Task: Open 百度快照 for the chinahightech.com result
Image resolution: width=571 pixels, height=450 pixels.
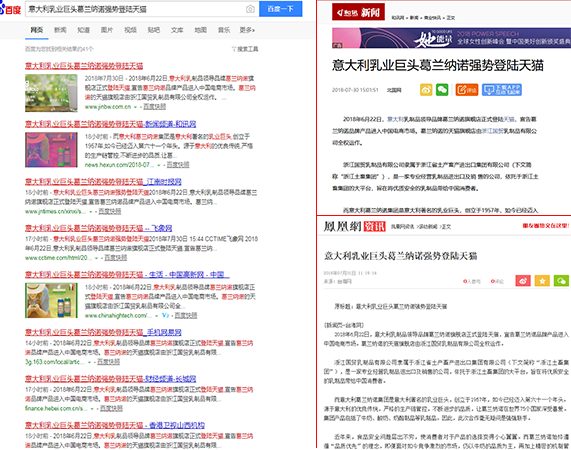Action: click(x=186, y=316)
